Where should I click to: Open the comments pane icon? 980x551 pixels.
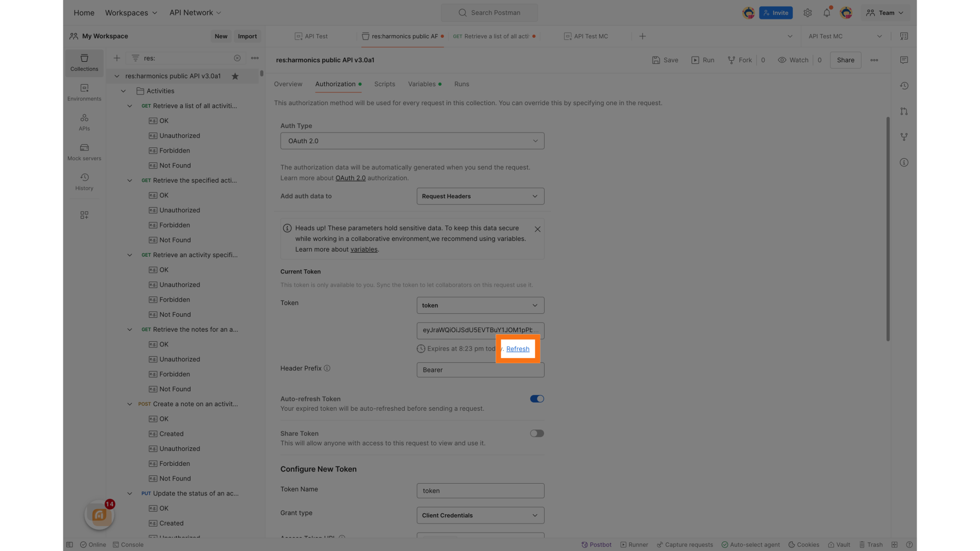pos(904,60)
